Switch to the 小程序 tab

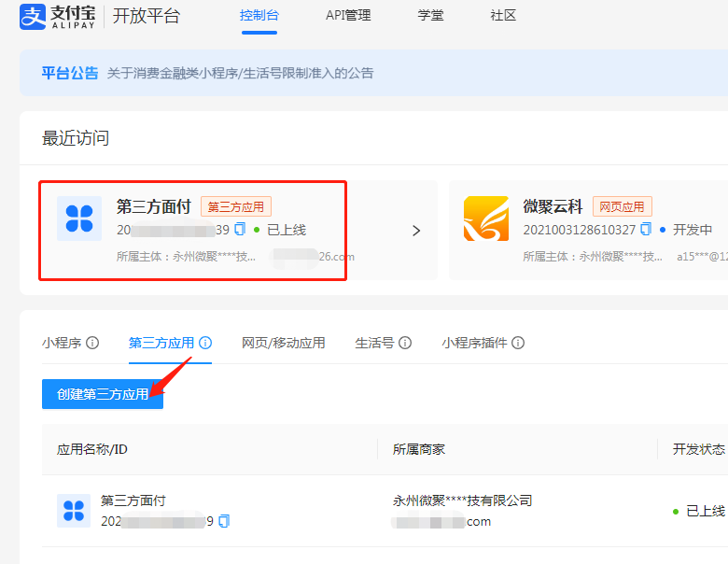(x=62, y=343)
